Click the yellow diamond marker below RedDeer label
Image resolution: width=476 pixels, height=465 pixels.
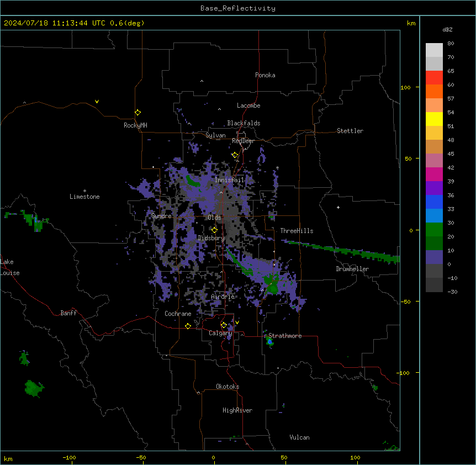[235, 155]
